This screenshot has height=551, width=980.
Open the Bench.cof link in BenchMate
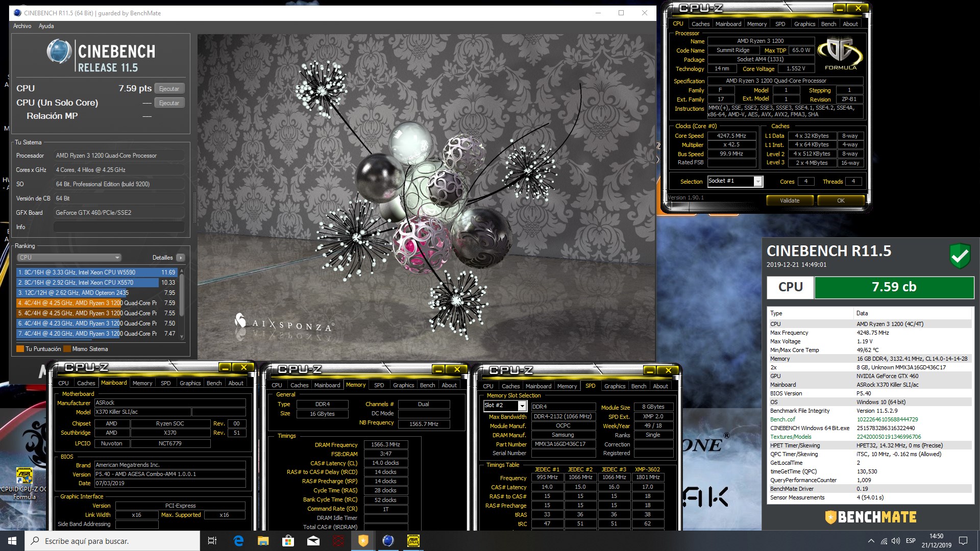click(x=782, y=419)
